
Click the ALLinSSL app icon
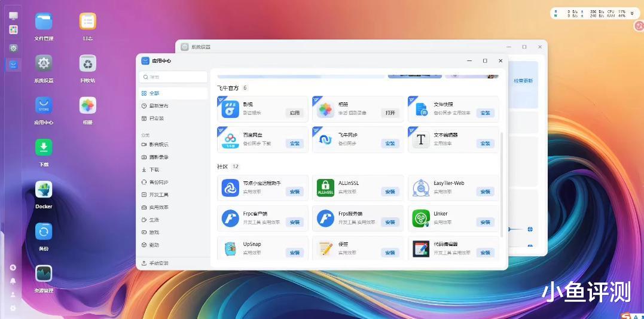pos(325,188)
